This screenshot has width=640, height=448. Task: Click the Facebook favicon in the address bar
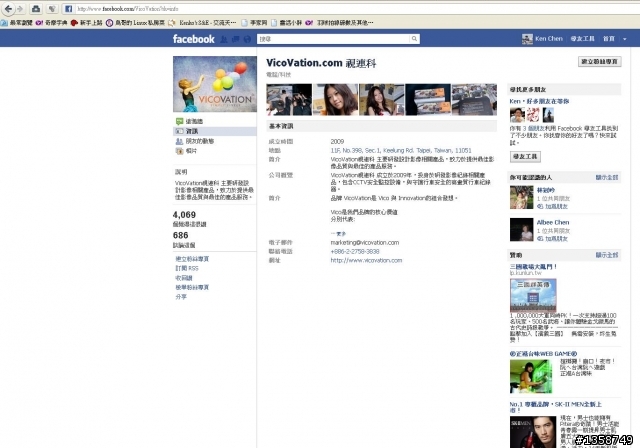click(69, 9)
